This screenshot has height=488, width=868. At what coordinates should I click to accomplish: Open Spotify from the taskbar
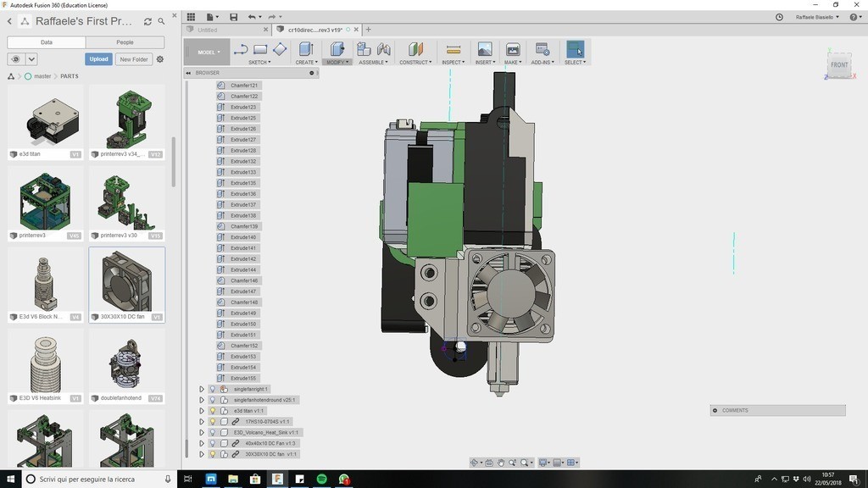pos(321,480)
